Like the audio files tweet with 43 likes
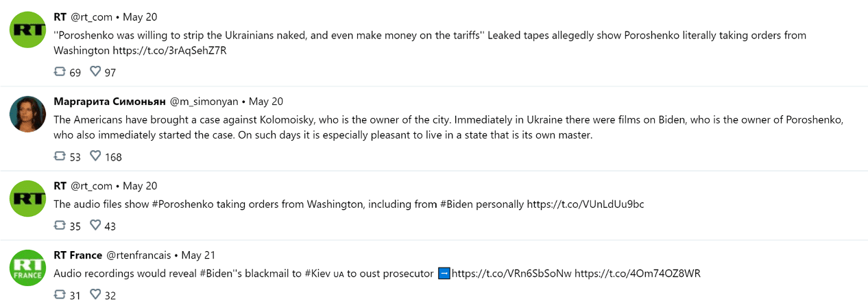868x306 pixels. pyautogui.click(x=95, y=225)
